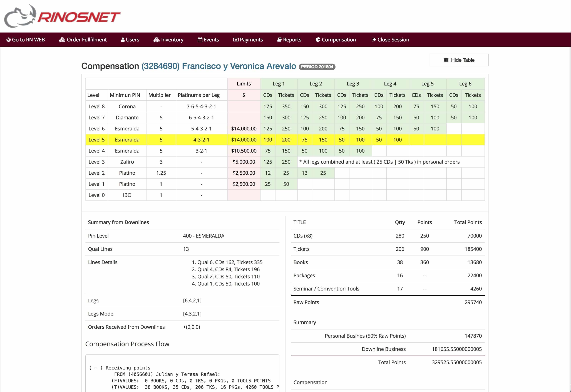
Task: Click the Zafiro minimum PIN cell
Action: [x=127, y=162]
